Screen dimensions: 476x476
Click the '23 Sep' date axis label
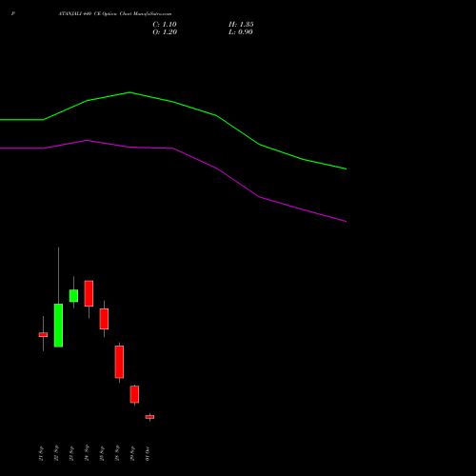coord(71,453)
